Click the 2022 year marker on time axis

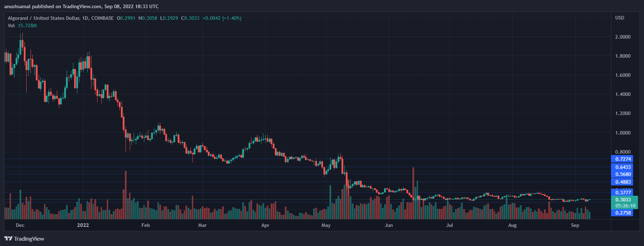83,225
